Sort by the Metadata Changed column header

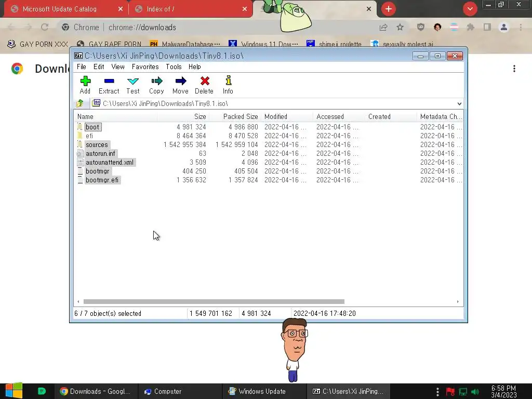point(441,116)
